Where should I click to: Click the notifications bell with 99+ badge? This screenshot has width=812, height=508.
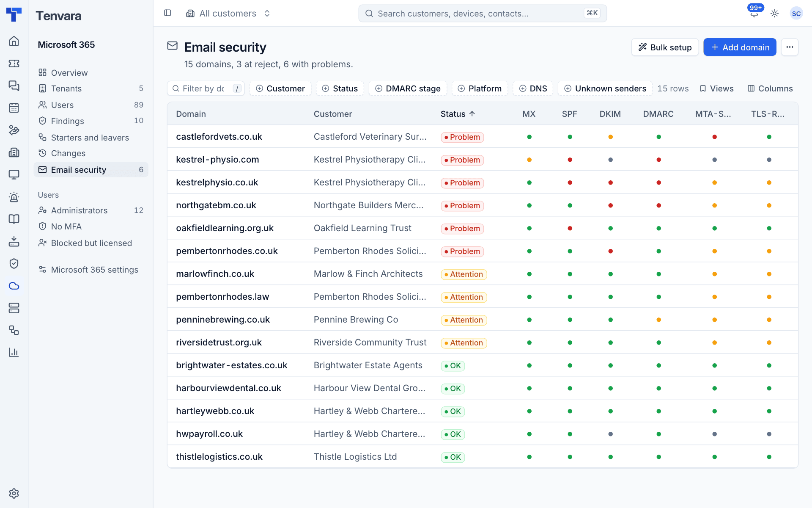pos(754,13)
